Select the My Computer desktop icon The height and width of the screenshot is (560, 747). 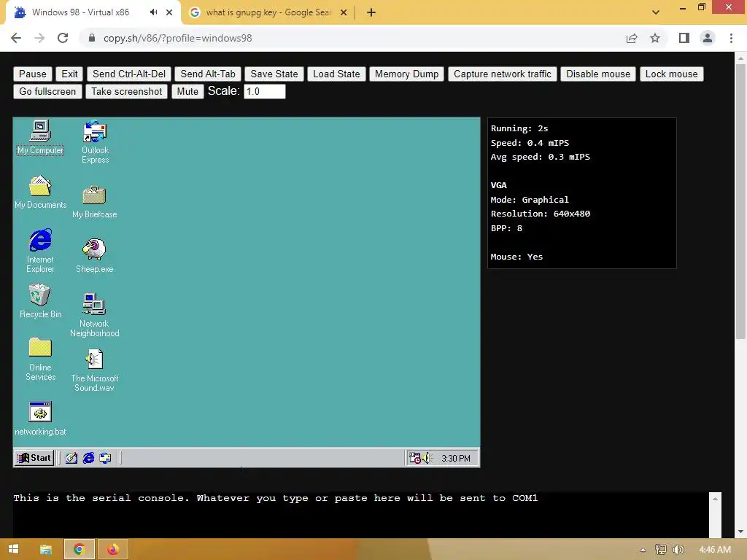coord(41,137)
